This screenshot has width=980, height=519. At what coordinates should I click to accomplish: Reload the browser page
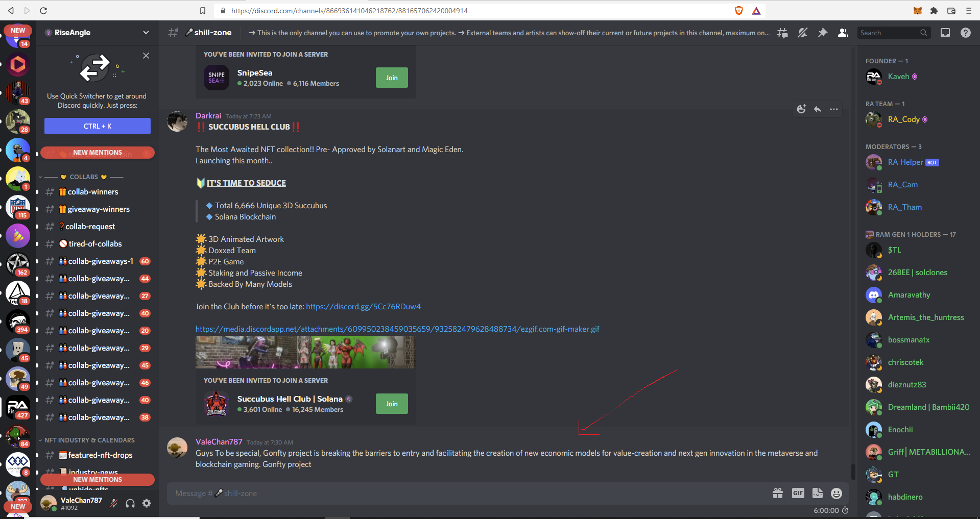(x=43, y=11)
